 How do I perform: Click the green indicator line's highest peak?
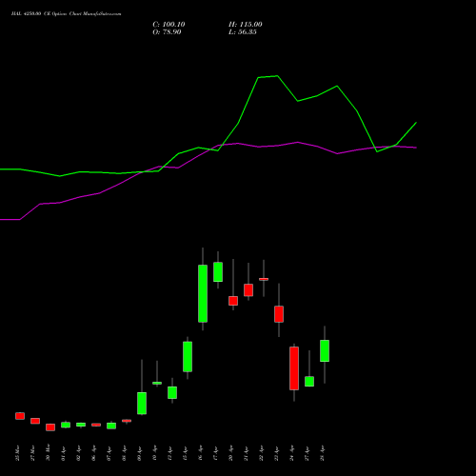(x=277, y=76)
